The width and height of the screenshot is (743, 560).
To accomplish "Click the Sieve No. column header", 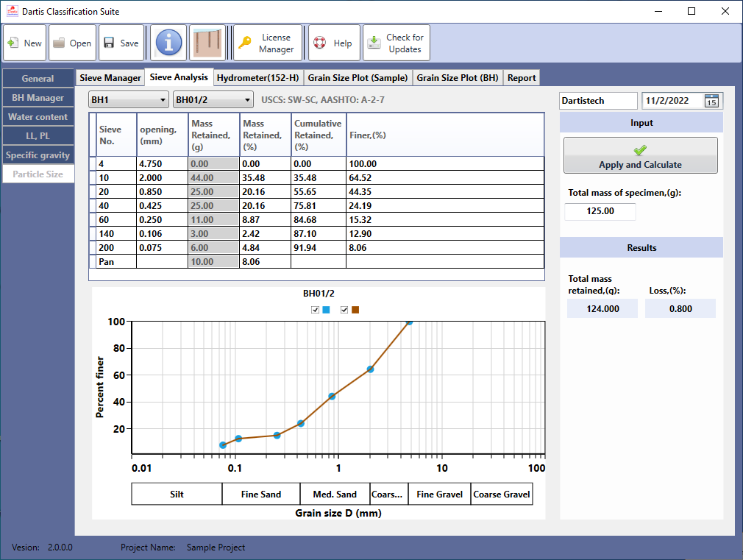I will 116,135.
